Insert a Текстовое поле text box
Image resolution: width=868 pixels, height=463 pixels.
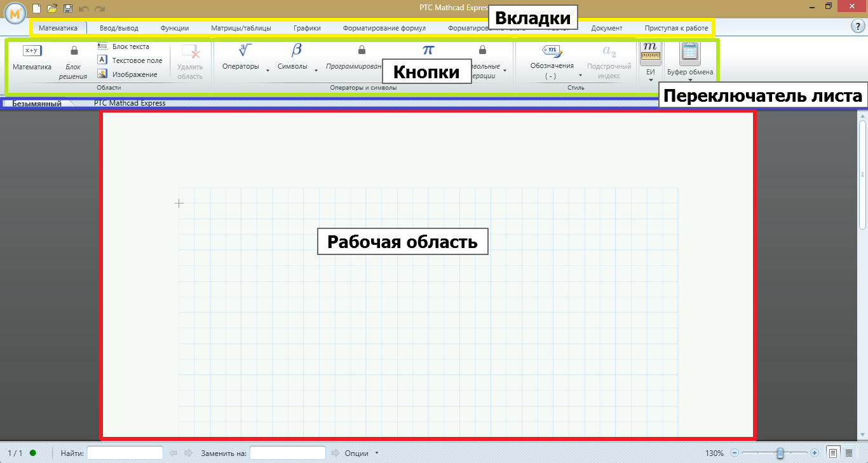coord(130,60)
